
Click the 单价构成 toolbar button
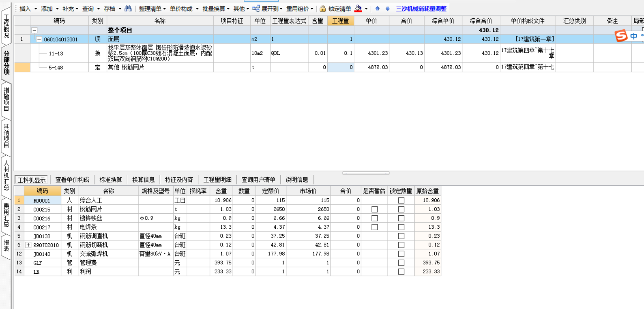[x=184, y=9]
